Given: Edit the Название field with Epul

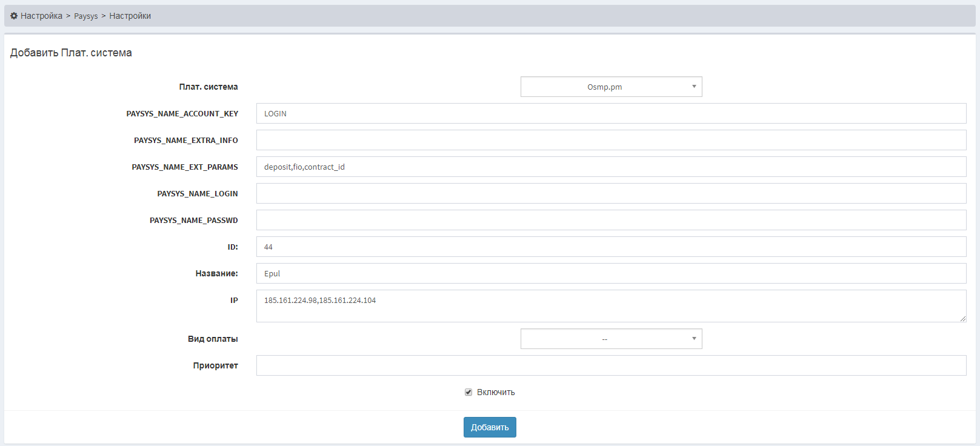Looking at the screenshot, I should tap(611, 273).
